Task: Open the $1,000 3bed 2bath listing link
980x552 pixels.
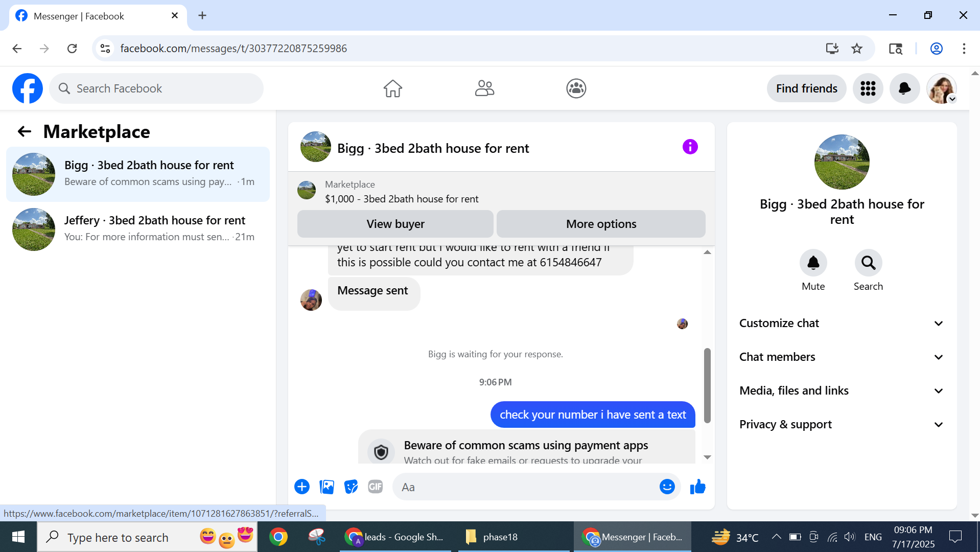Action: pos(402,199)
